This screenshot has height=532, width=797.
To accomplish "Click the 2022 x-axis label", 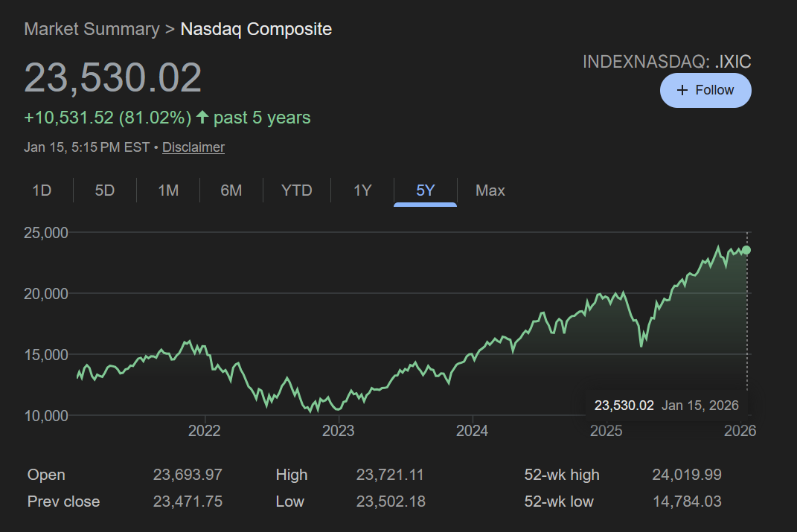I will [204, 431].
